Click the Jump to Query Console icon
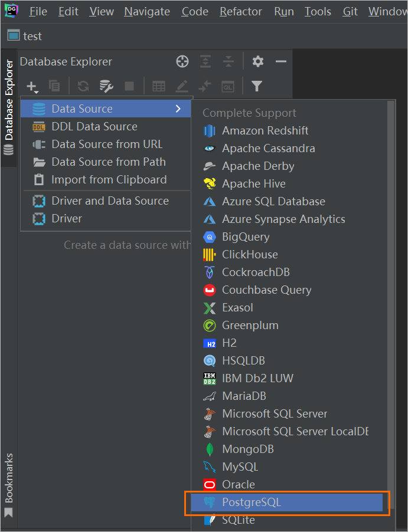 [228, 86]
